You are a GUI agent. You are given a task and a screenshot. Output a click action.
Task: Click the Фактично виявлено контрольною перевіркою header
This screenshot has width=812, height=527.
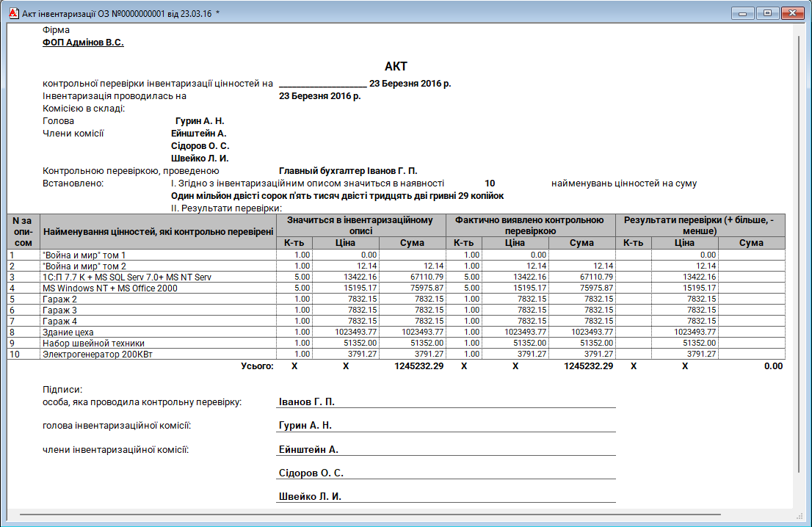[x=530, y=225]
